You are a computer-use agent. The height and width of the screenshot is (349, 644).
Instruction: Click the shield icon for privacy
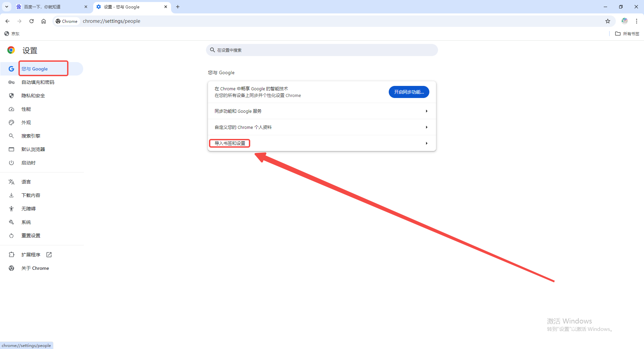[11, 96]
